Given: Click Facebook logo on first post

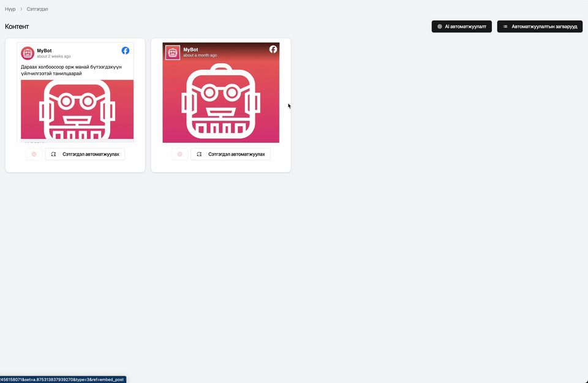Looking at the screenshot, I should point(125,51).
